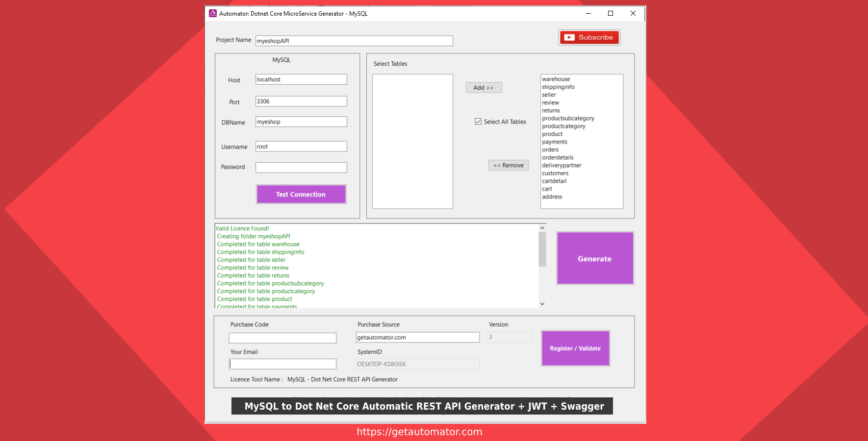Select productcategory in the tables list
868x441 pixels.
click(x=563, y=126)
